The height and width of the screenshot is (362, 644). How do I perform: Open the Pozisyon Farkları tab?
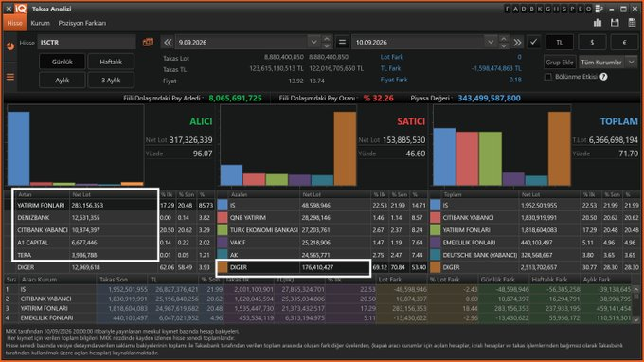tap(82, 23)
